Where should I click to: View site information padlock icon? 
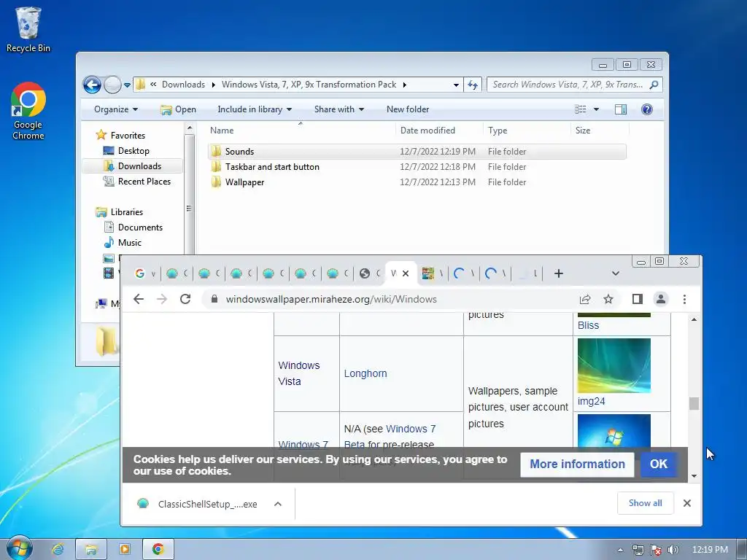click(x=214, y=299)
